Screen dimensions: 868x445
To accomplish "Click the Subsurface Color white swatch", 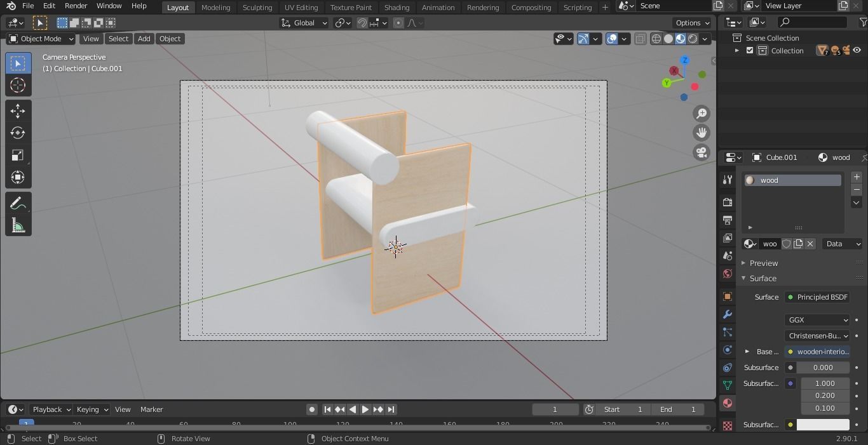I will [823, 425].
